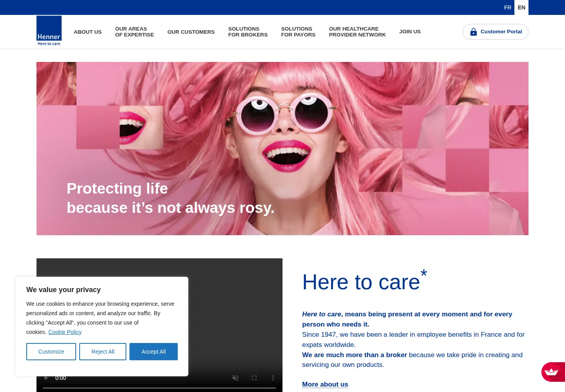The height and width of the screenshot is (392, 565).
Task: Click the pink-haired woman hero banner
Action: 282,149
